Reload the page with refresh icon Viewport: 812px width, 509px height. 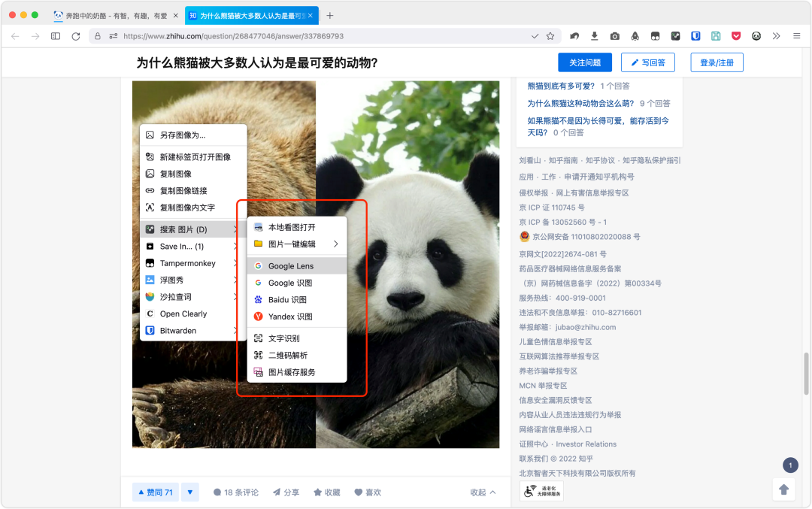click(76, 36)
